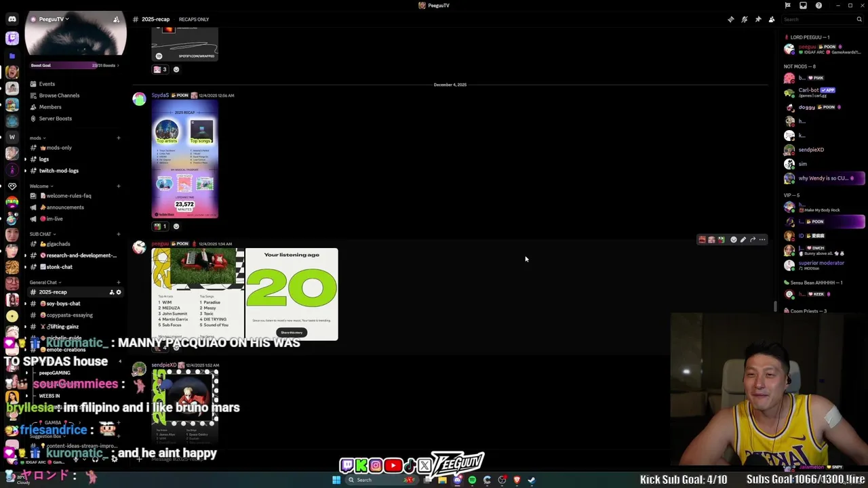Collapse the 'Welcome' channel category

[x=41, y=186]
